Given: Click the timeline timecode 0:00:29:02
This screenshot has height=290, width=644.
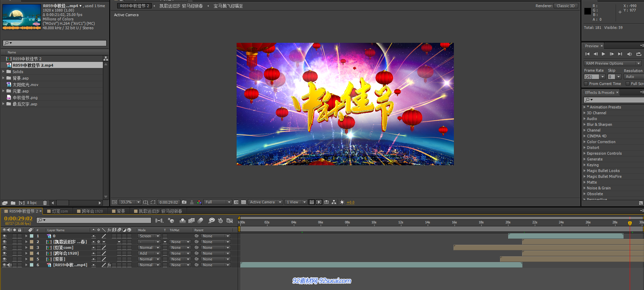Looking at the screenshot, I should [x=18, y=219].
